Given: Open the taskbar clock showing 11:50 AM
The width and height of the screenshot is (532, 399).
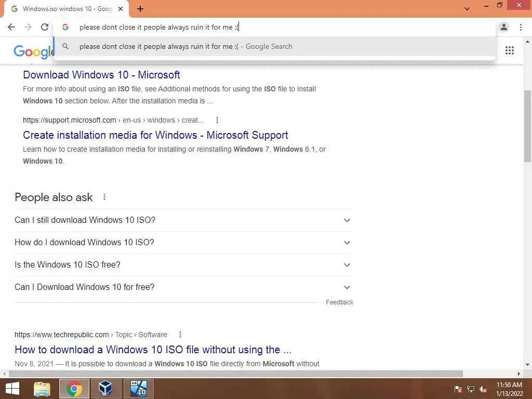Looking at the screenshot, I should [x=509, y=389].
